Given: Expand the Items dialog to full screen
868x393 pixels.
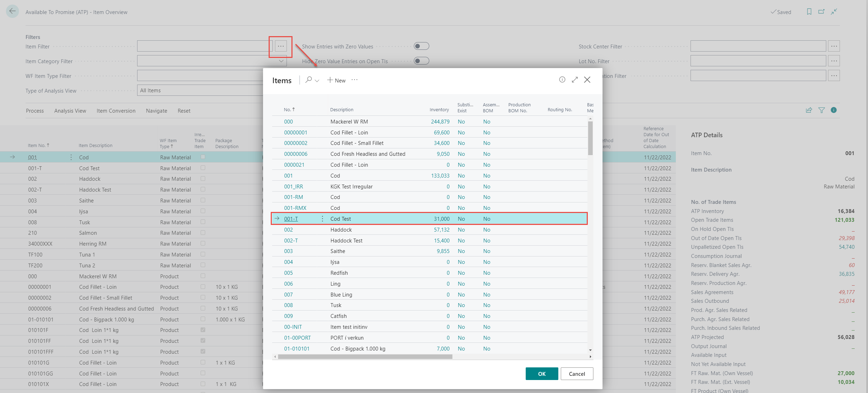Looking at the screenshot, I should [574, 80].
